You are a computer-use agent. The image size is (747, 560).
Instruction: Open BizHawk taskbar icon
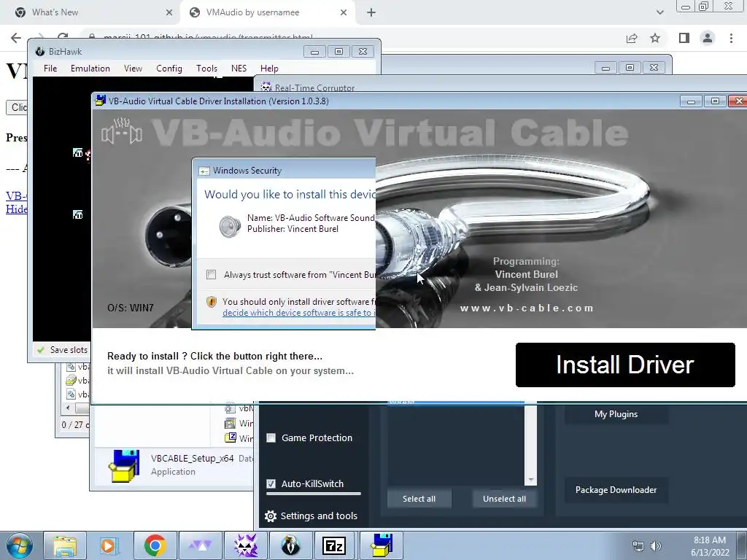coord(290,545)
